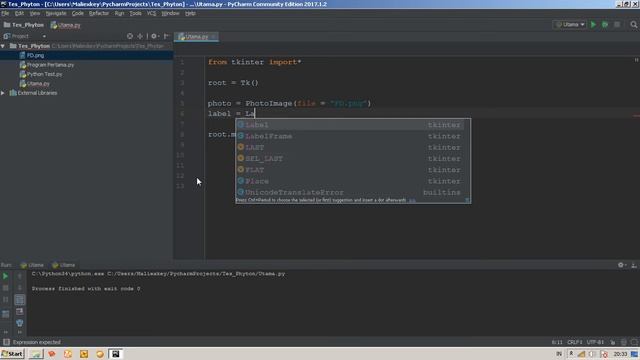
Task: Open the Tools menu
Action: [136, 13]
